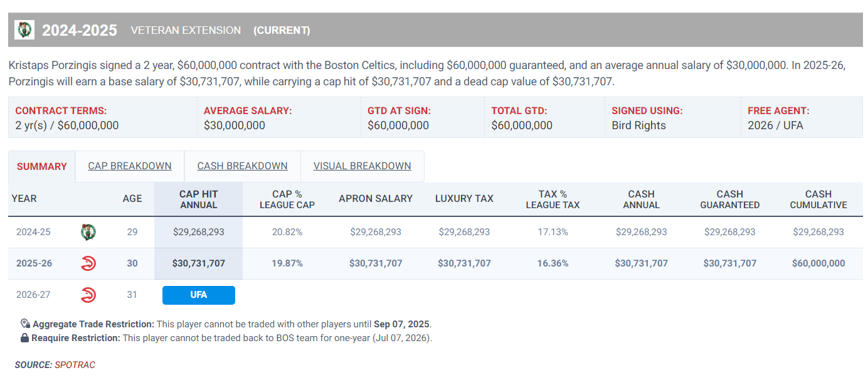Click the 2024-2025 contract header title
This screenshot has width=868, height=390.
[80, 30]
